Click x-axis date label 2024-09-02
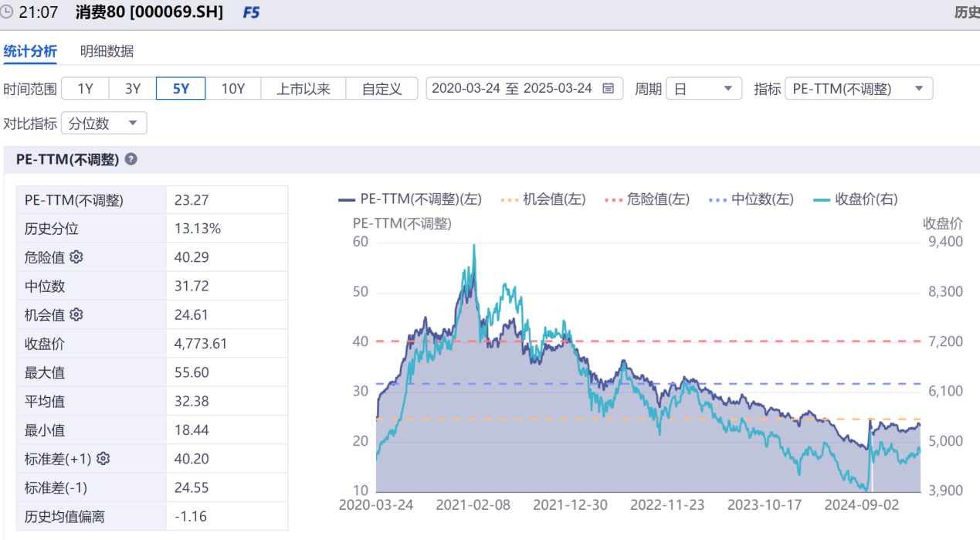980x540 pixels. click(862, 505)
